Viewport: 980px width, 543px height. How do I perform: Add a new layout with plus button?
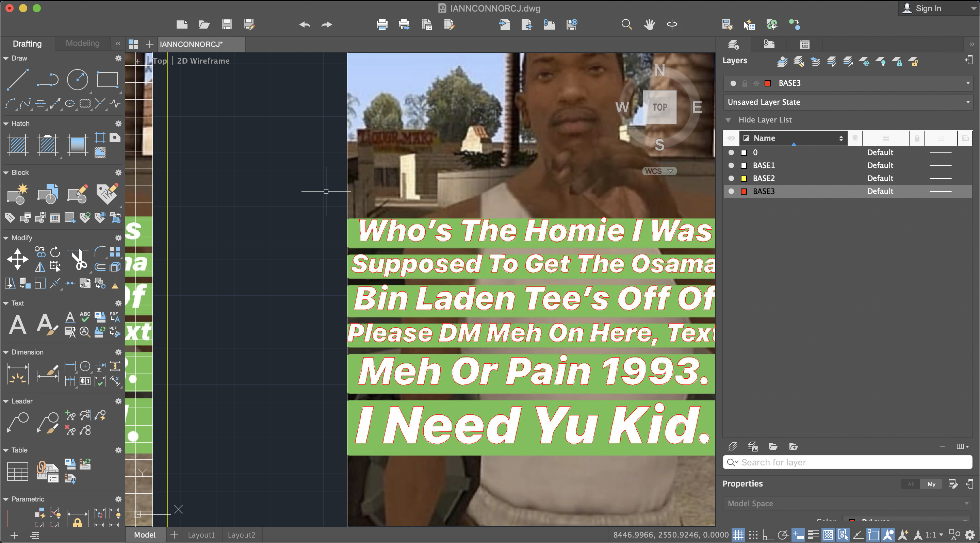[174, 535]
